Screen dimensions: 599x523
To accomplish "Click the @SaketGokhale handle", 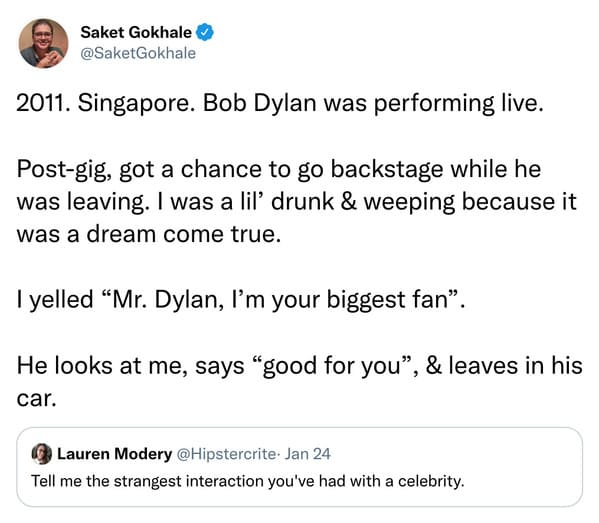I will pos(138,53).
